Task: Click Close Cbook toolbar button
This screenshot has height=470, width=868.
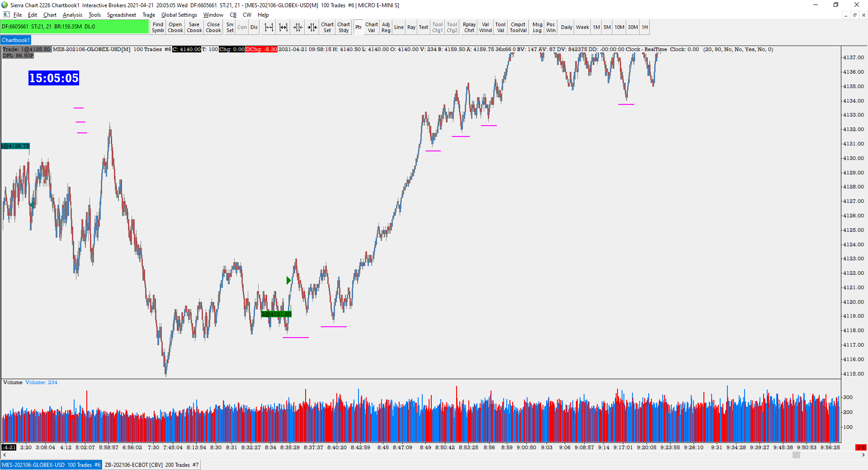Action: tap(213, 27)
